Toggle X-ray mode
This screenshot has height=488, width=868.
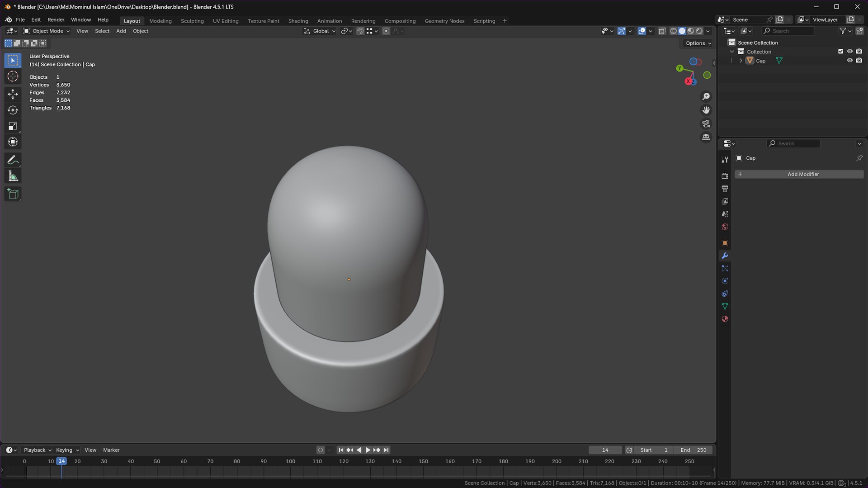click(x=662, y=31)
